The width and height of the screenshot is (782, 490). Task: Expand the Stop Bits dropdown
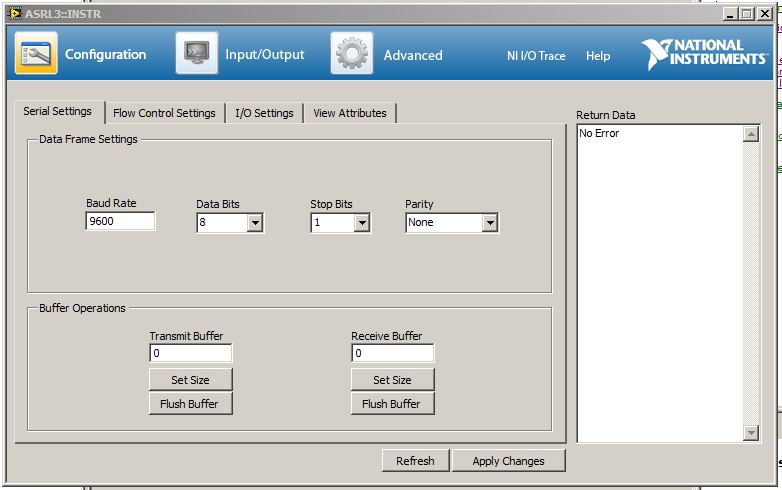[x=362, y=223]
